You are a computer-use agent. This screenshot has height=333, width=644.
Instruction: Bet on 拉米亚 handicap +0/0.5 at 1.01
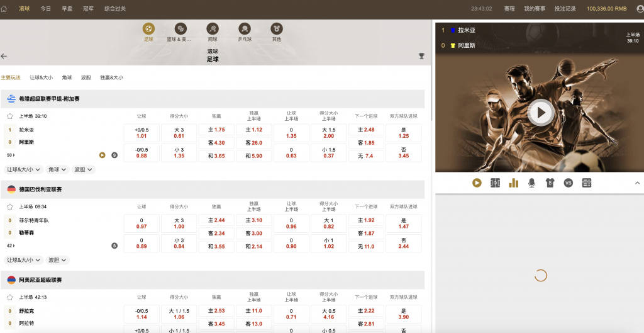[142, 133]
